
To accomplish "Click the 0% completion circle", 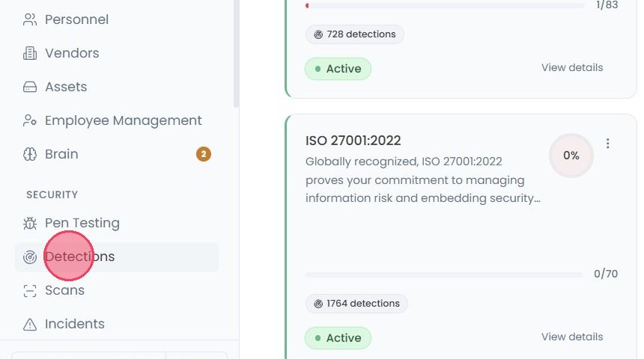I will click(x=571, y=156).
